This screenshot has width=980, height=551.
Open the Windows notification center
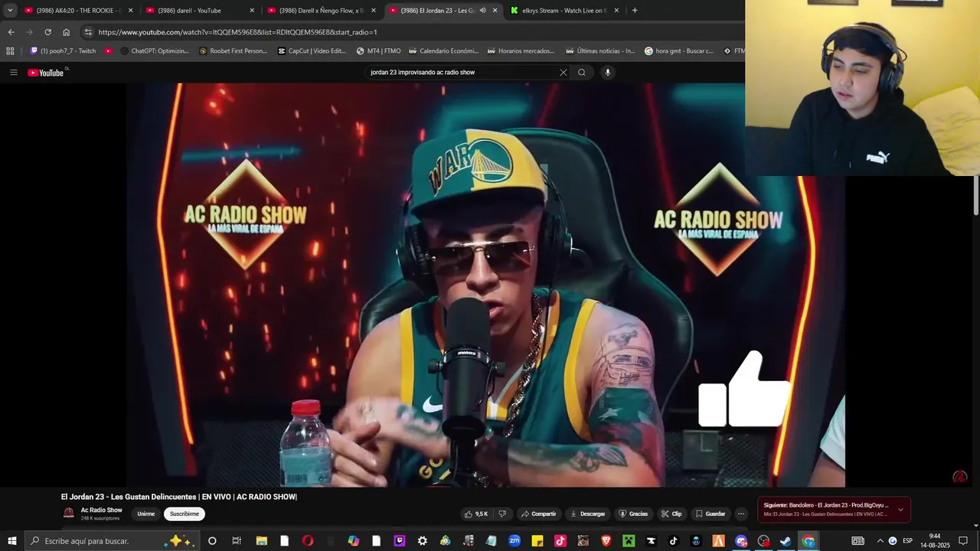(x=963, y=541)
